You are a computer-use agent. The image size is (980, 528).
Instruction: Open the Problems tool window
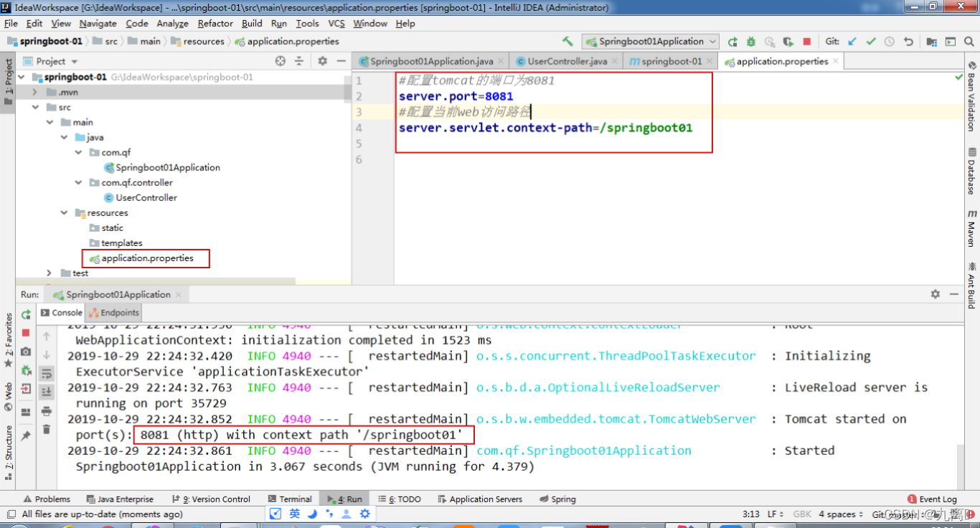tap(47, 499)
